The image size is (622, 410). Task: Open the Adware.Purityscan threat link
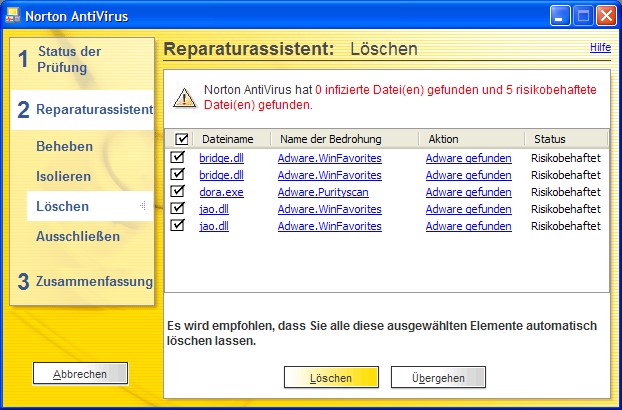323,192
